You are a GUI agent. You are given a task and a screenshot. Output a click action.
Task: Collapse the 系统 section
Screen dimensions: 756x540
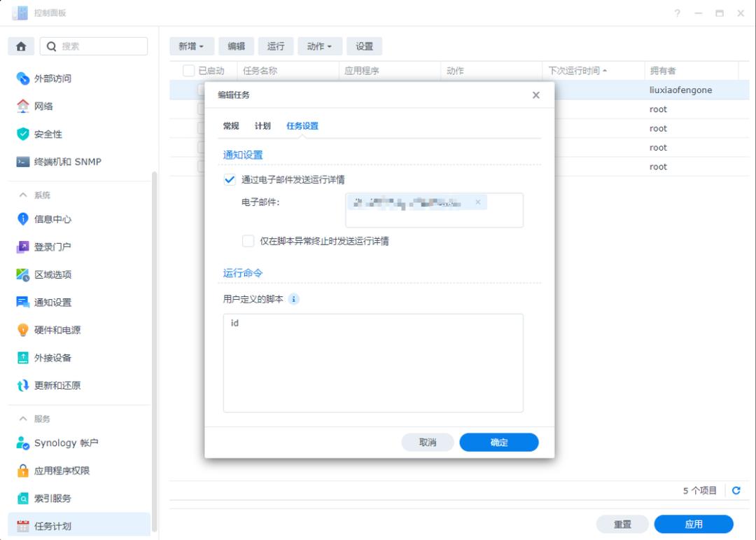[23, 195]
